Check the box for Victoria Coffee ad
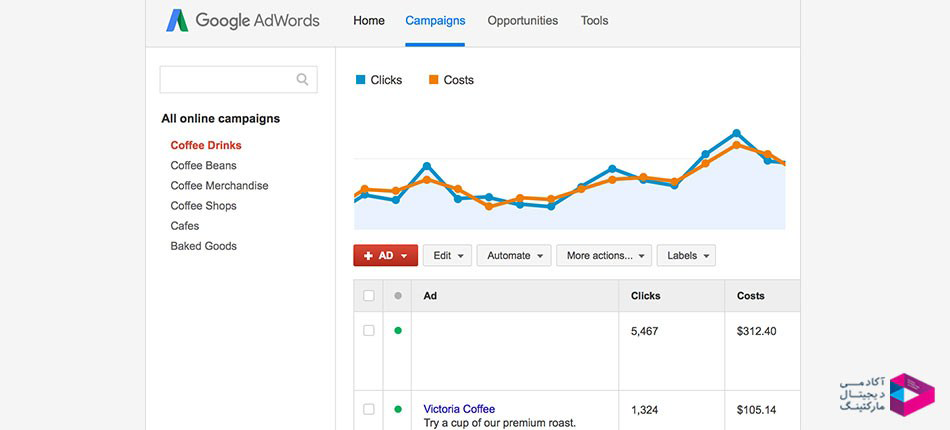This screenshot has width=950, height=430. coord(368,409)
